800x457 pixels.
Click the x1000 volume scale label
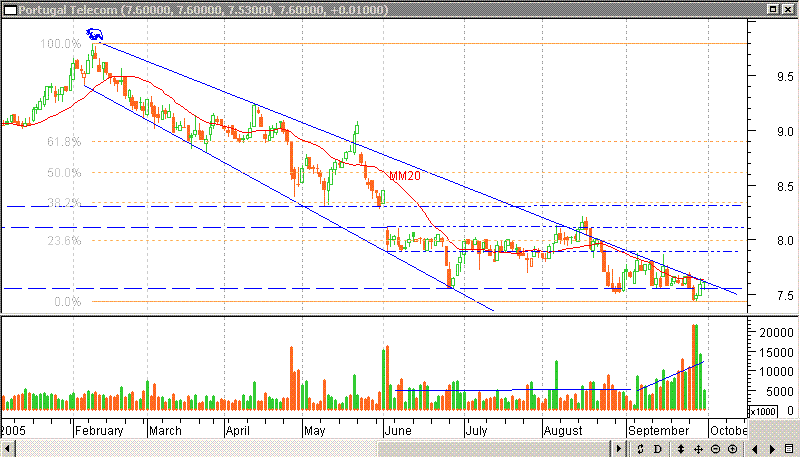(x=763, y=411)
